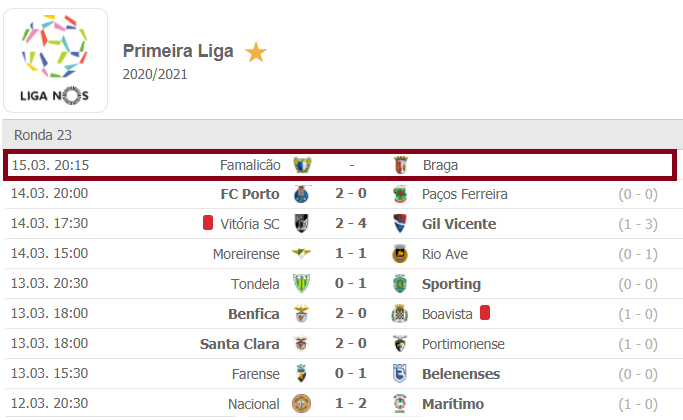Image resolution: width=683 pixels, height=420 pixels.
Task: Click the Braga club crest
Action: click(x=402, y=165)
